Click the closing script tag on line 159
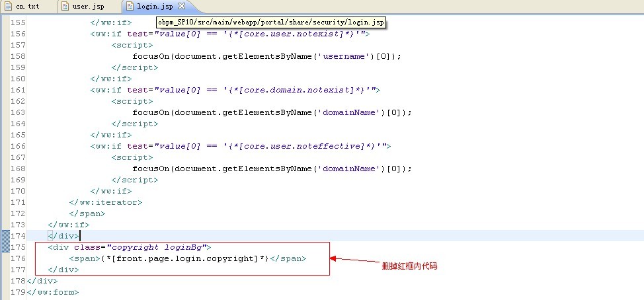The height and width of the screenshot is (300, 644). tap(135, 67)
